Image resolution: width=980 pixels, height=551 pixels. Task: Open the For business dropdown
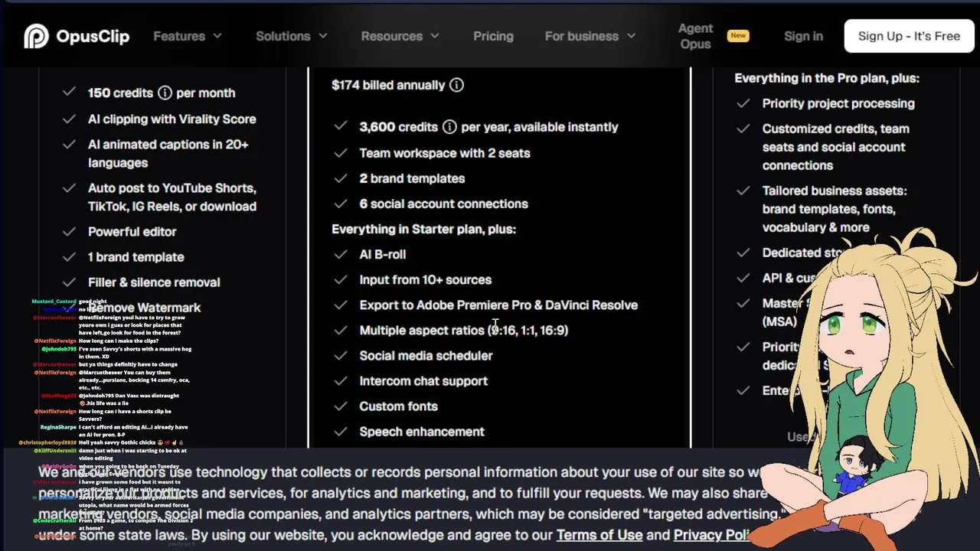[590, 36]
